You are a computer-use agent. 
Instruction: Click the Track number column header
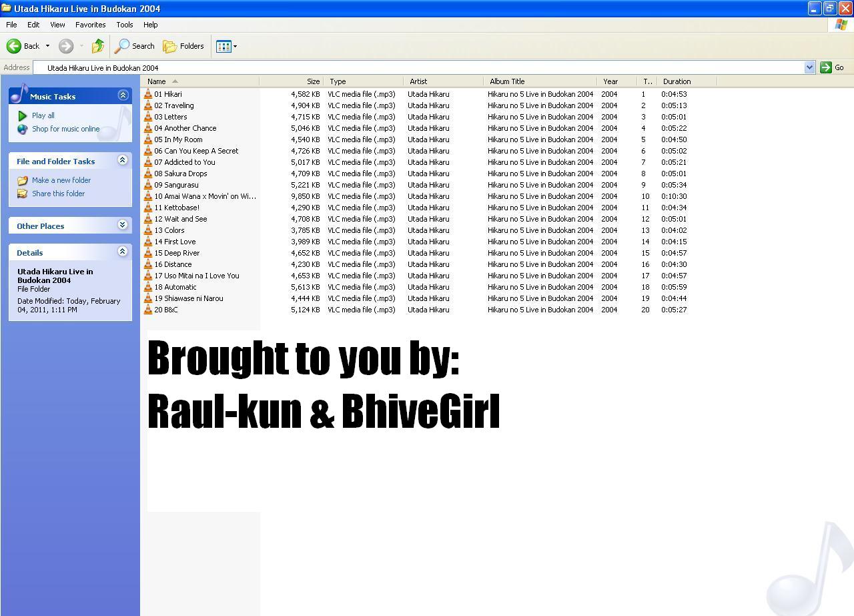[x=647, y=81]
